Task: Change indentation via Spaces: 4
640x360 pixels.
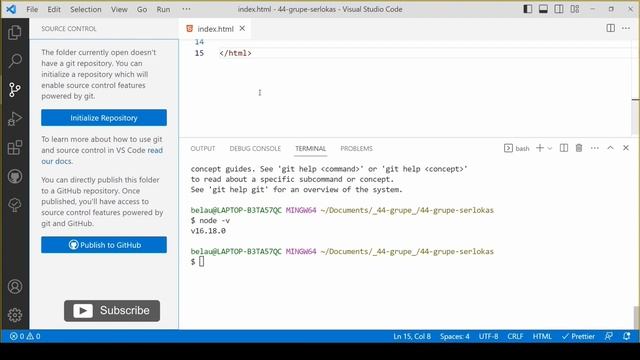Action: [454, 336]
